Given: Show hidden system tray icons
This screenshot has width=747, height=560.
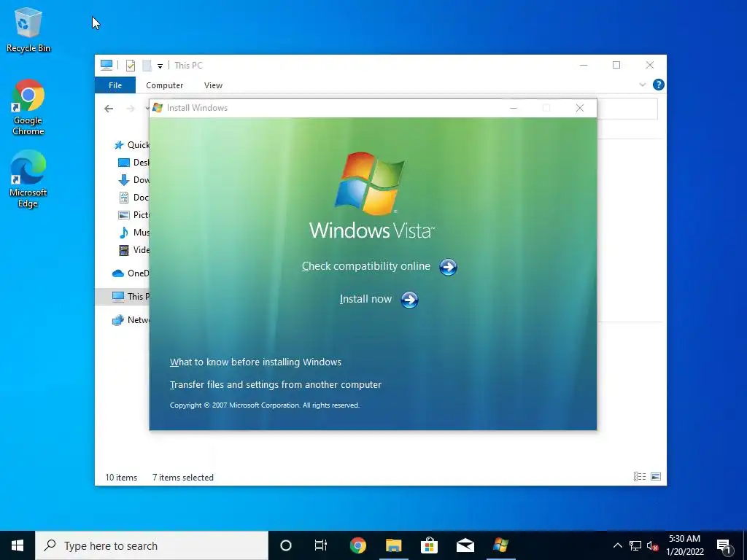Looking at the screenshot, I should pyautogui.click(x=617, y=545).
